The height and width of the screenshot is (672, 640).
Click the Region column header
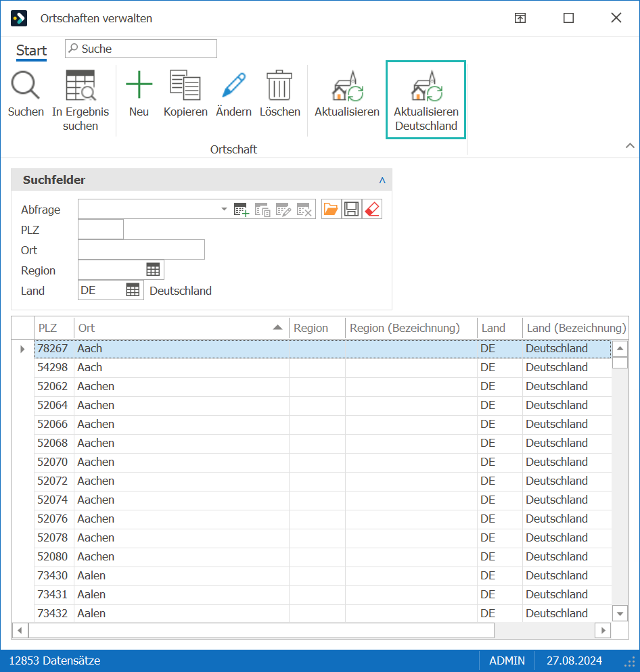point(317,328)
